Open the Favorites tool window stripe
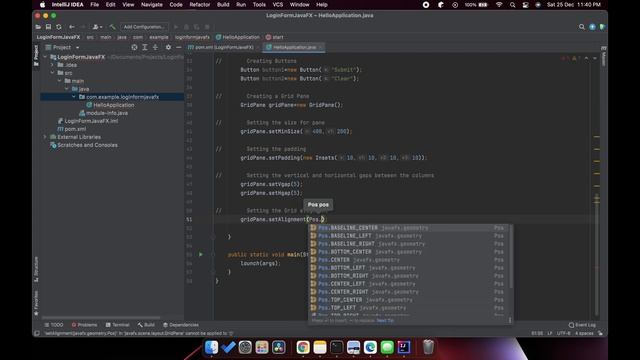Image resolution: width=640 pixels, height=360 pixels. (36, 303)
